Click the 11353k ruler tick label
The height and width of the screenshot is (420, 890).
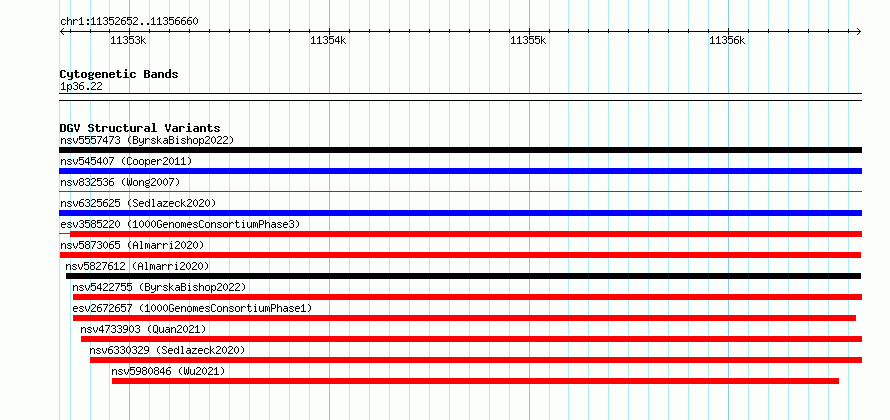128,40
